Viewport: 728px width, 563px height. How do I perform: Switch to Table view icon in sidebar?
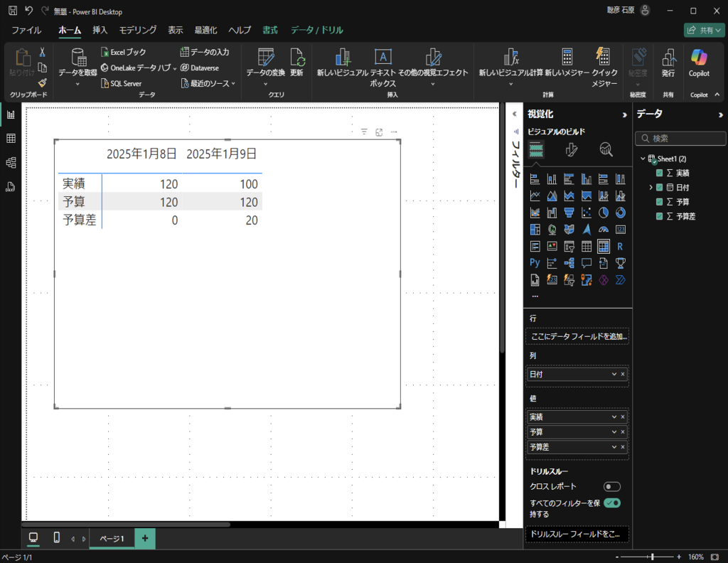coord(11,139)
